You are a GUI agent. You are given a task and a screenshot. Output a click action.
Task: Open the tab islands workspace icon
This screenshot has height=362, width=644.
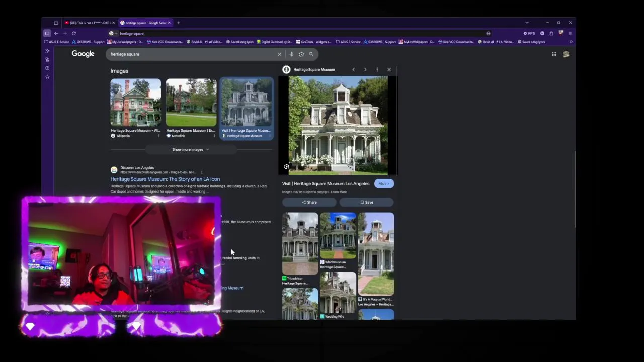click(56, 23)
